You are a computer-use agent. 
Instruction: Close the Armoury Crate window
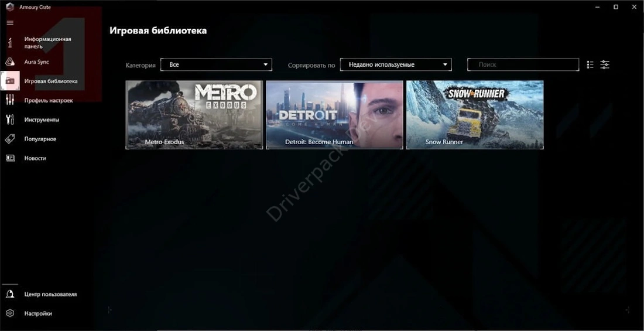pos(634,7)
